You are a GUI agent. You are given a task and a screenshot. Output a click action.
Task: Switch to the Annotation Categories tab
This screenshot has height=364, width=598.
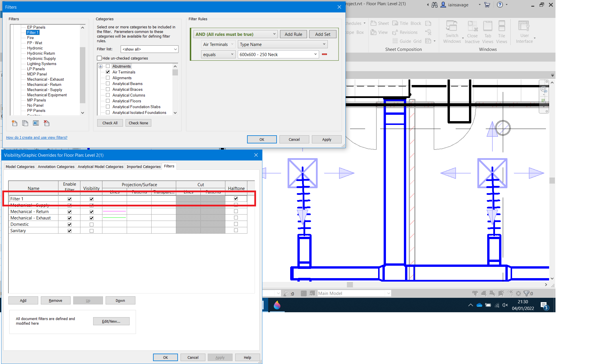click(56, 167)
